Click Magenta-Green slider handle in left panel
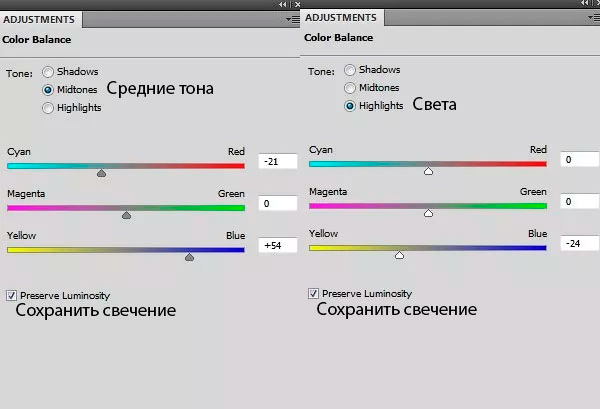 tap(126, 215)
